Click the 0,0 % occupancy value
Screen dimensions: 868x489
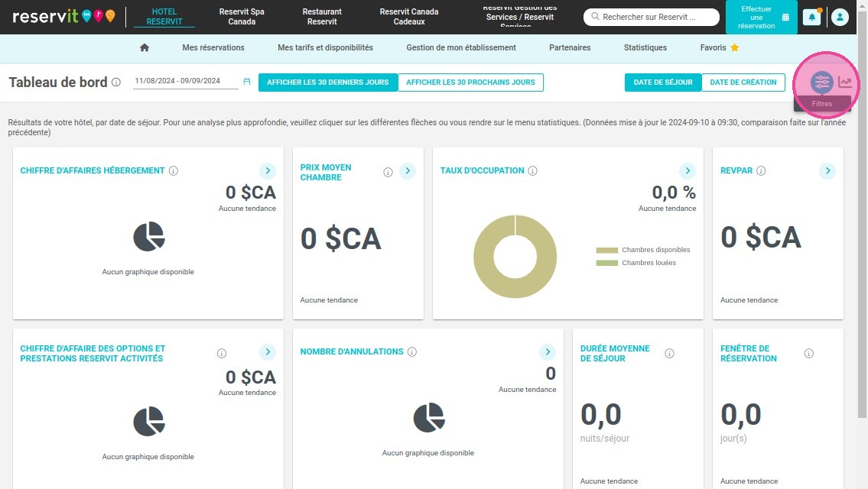(x=674, y=192)
